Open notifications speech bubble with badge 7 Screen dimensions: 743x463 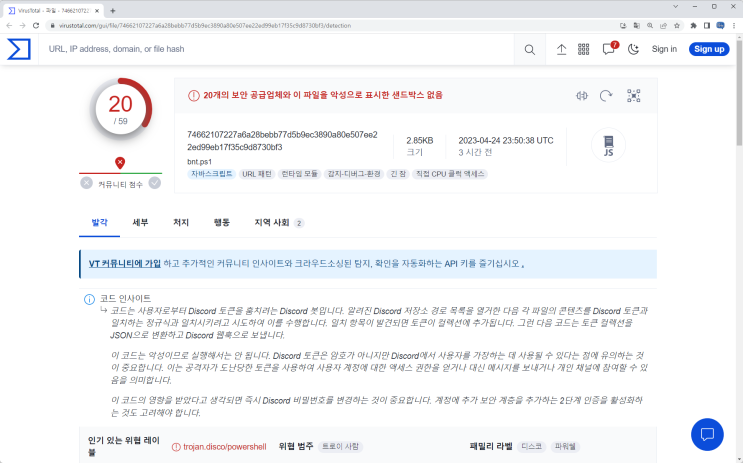[609, 49]
